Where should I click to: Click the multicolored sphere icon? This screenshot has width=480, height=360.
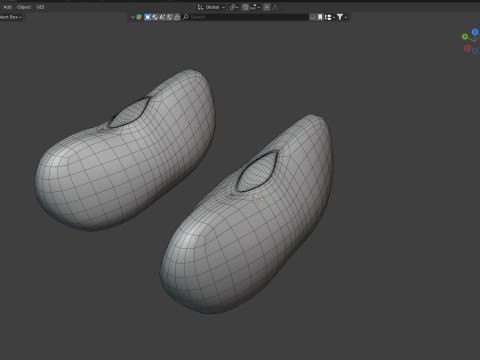point(139,17)
